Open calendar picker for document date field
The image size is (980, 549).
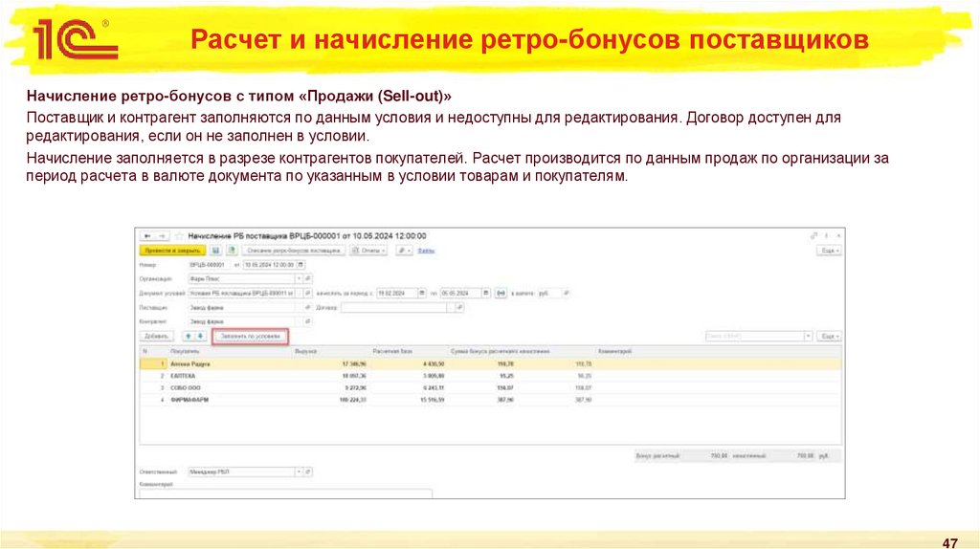pyautogui.click(x=301, y=265)
